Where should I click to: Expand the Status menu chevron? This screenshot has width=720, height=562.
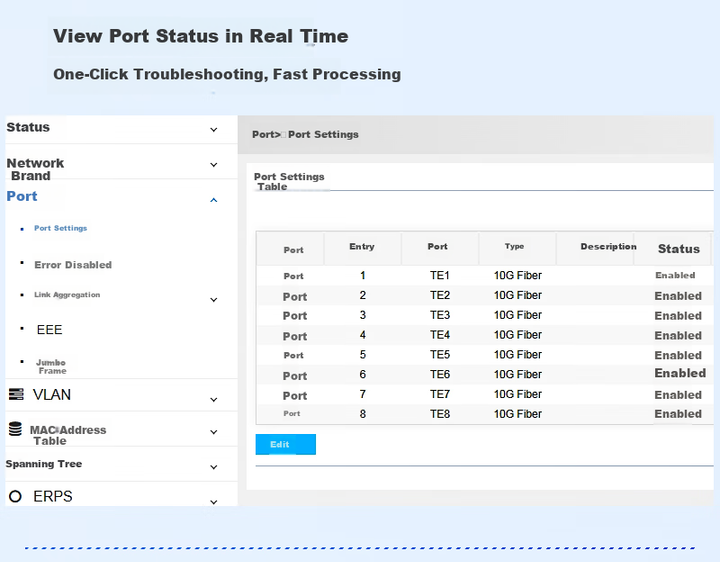click(x=214, y=129)
